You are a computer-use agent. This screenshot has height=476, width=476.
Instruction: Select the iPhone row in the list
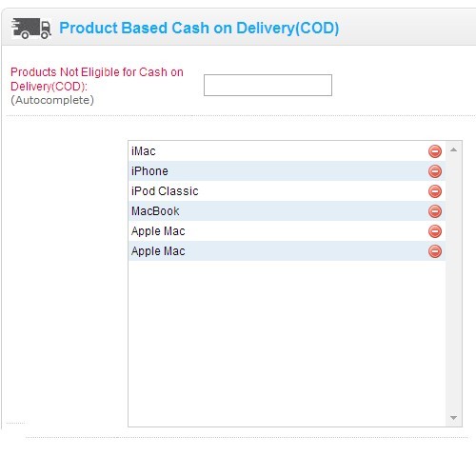click(x=287, y=171)
